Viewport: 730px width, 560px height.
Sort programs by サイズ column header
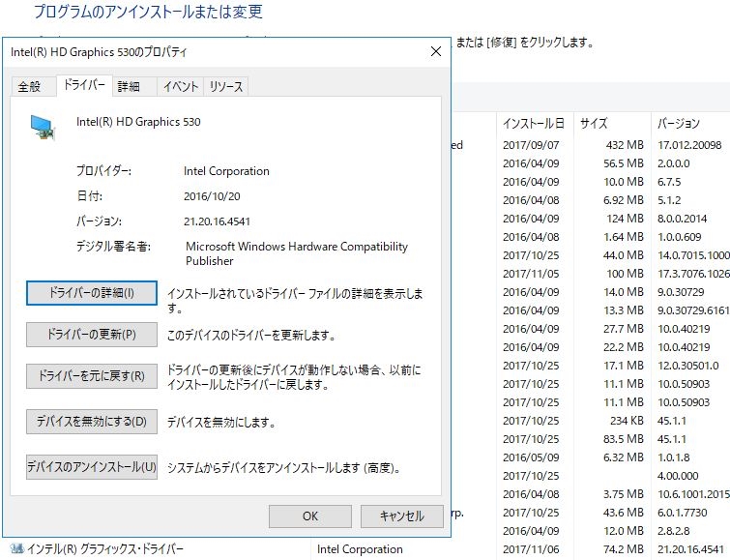[x=612, y=124]
